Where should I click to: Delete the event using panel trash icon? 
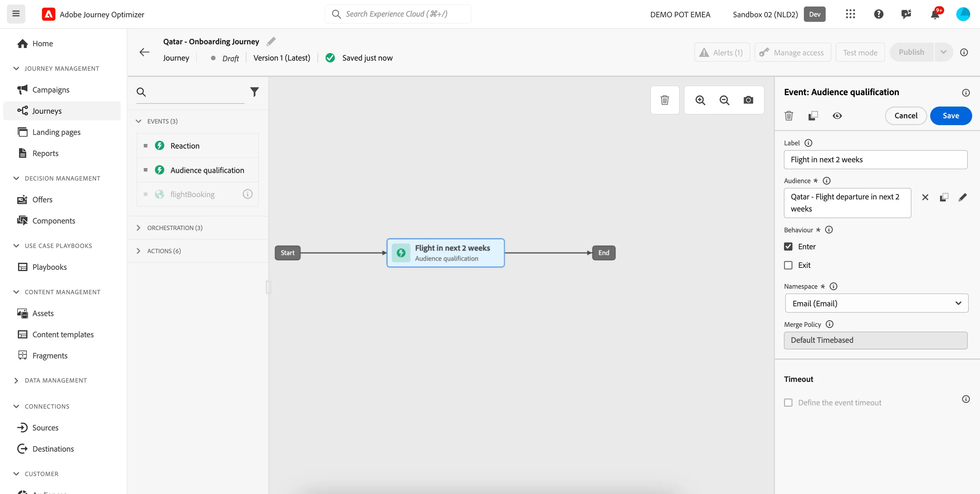789,115
